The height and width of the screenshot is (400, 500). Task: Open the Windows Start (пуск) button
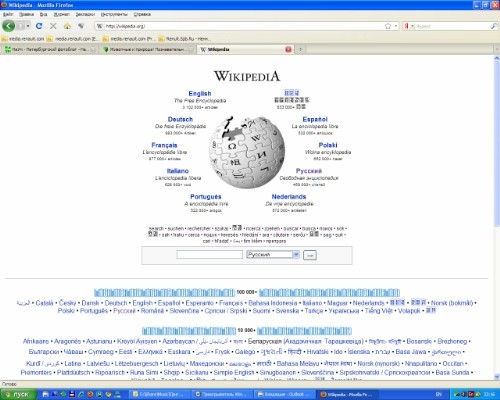[18, 394]
